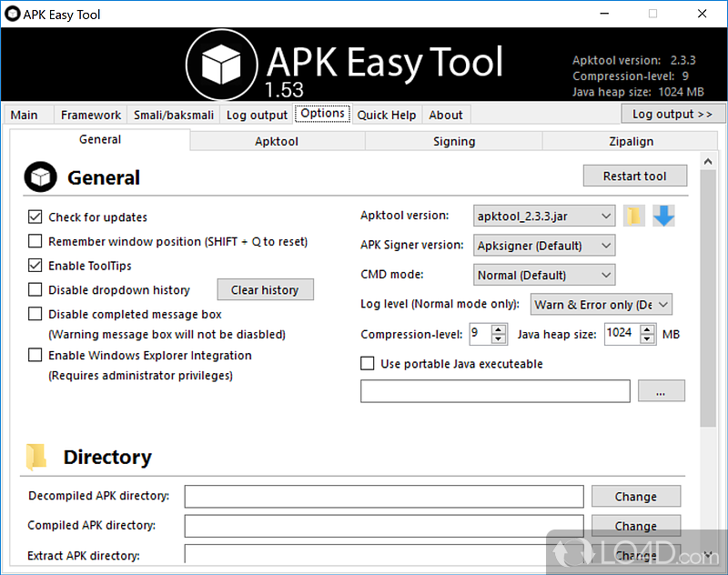Open the CMD mode dropdown

(x=544, y=275)
